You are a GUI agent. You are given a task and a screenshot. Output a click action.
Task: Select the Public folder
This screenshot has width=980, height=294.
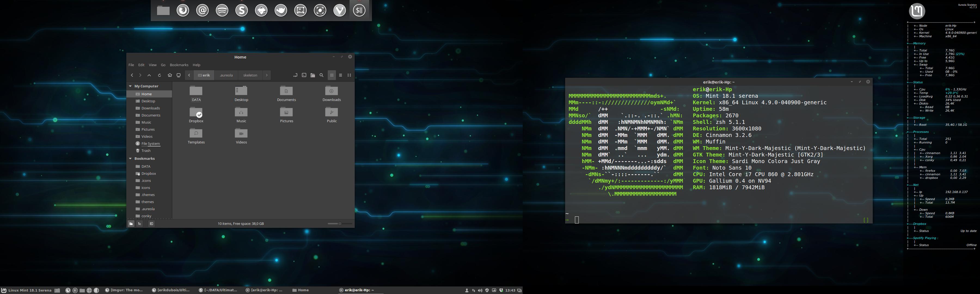(332, 115)
